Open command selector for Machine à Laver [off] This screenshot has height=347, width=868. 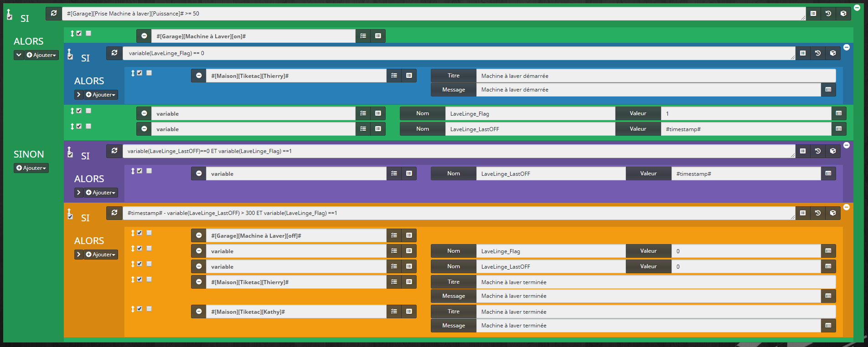[409, 235]
